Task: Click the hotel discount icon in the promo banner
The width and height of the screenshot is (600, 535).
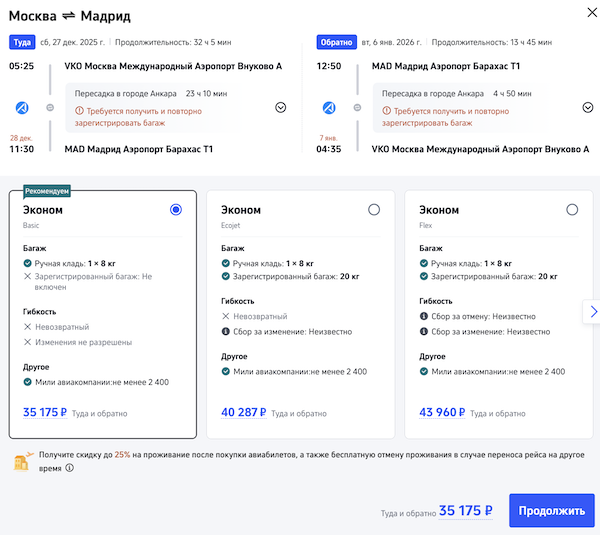Action: pos(21,461)
